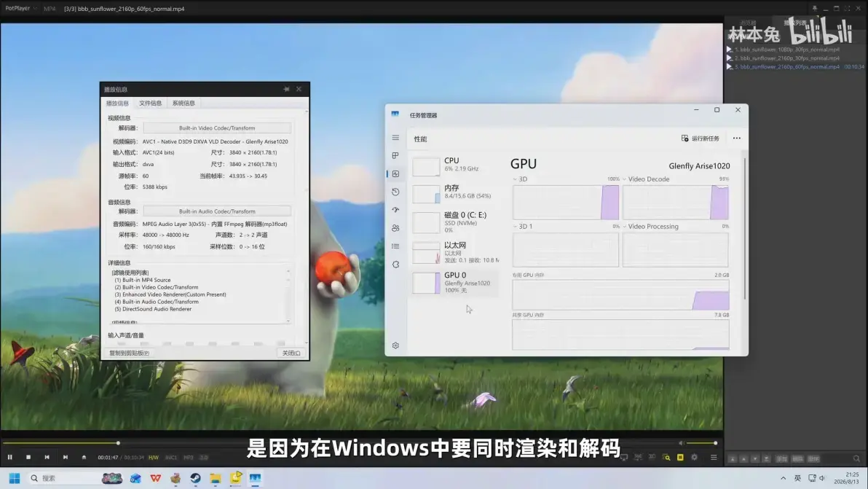Toggle the playlist panel menu icon
868x489 pixels.
[714, 458]
